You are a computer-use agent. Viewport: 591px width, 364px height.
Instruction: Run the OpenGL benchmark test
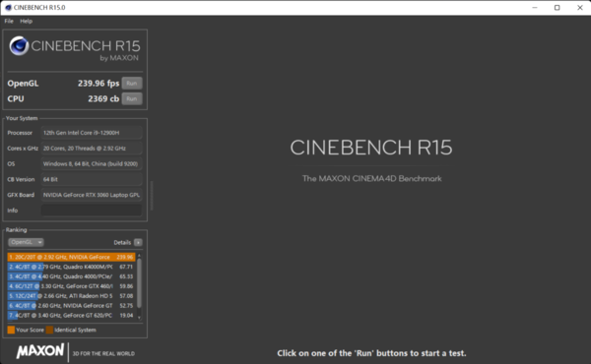coord(132,84)
